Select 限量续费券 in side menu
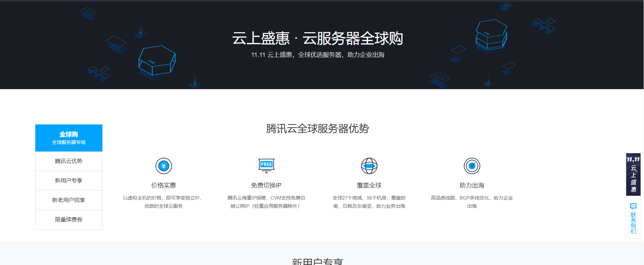644x265 pixels. [x=69, y=220]
